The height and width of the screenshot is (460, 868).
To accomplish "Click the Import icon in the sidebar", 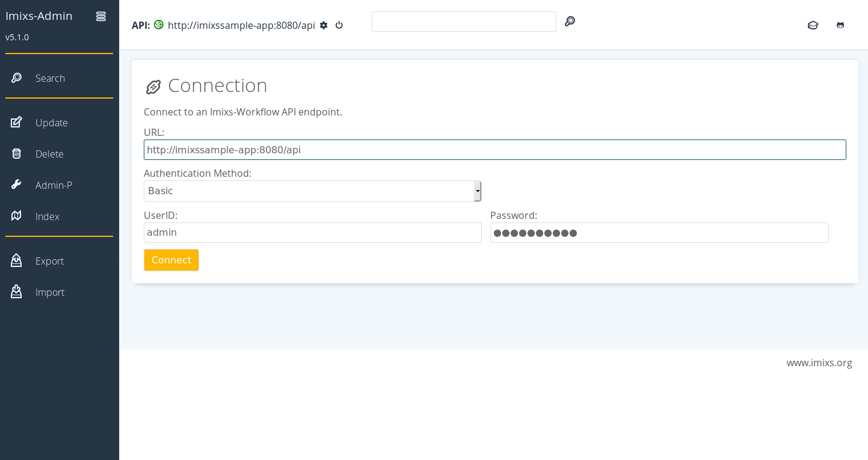I will pos(17,292).
